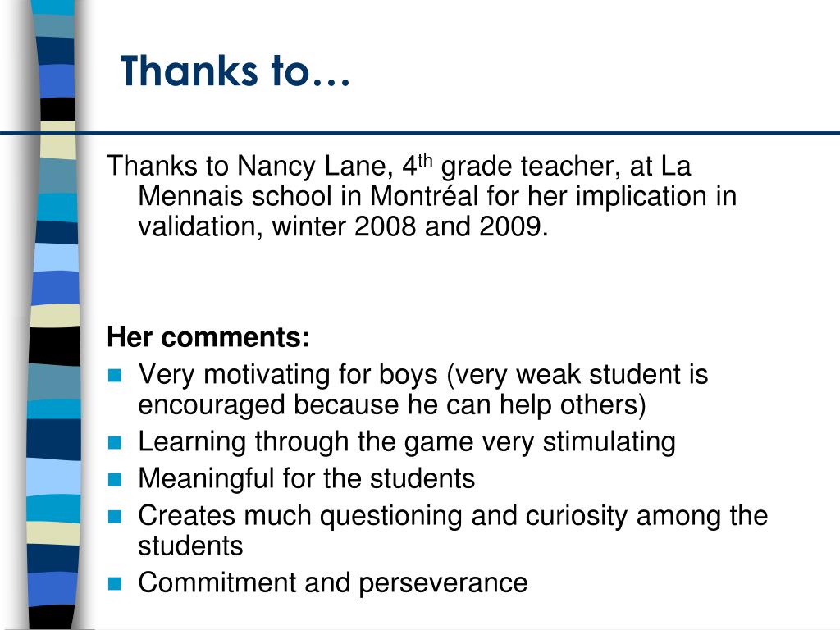Click 'encouraged because he can help others)' text
Screen dimensions: 840x630
[x=392, y=405]
